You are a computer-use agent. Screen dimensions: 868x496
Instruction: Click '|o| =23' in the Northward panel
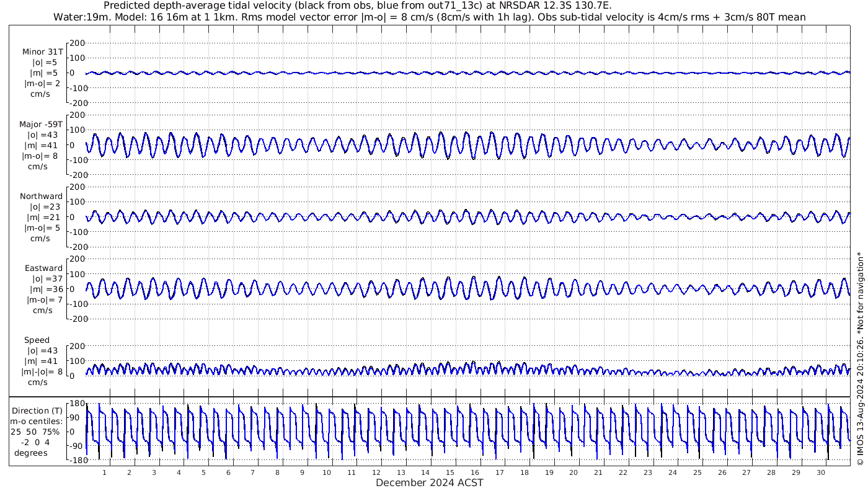[43, 206]
